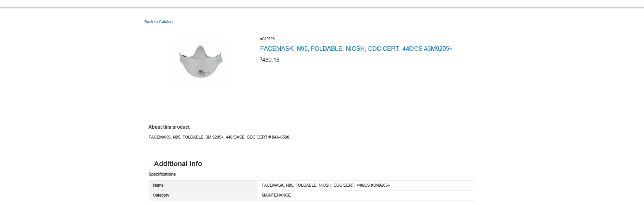Go back via the Back to Catalog link

158,22
